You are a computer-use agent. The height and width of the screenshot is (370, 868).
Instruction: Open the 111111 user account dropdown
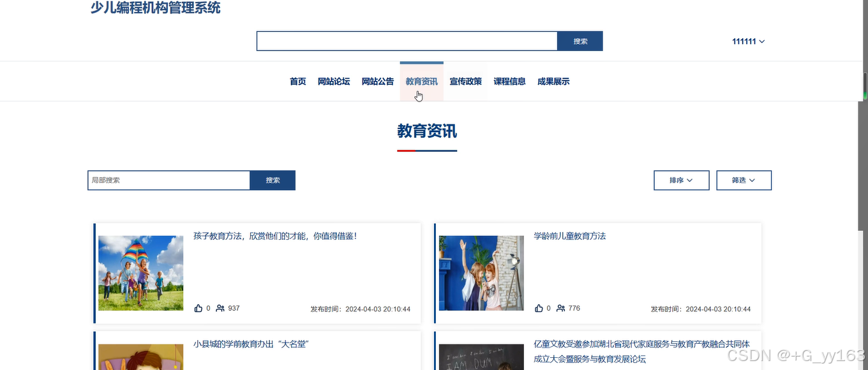[748, 41]
